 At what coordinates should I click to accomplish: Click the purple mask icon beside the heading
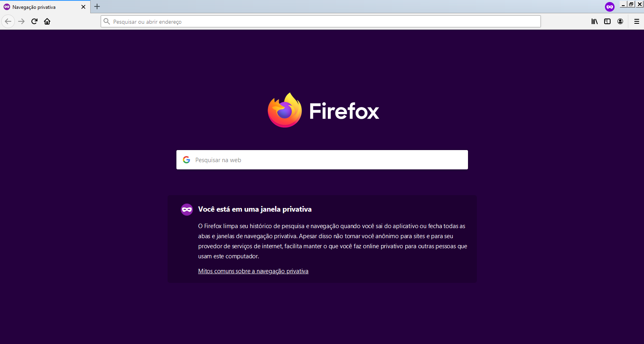[187, 209]
